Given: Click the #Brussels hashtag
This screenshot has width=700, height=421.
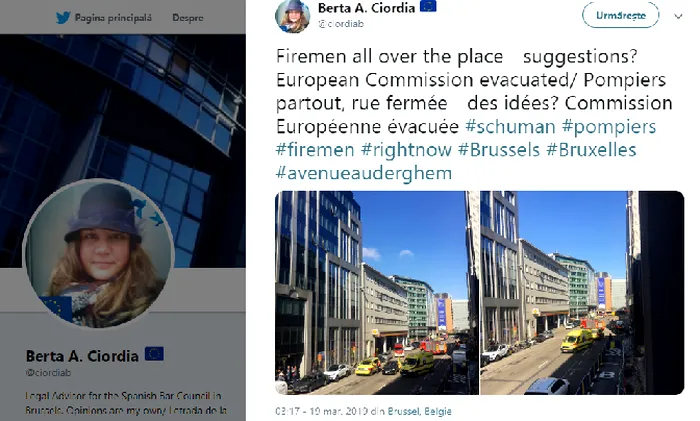Looking at the screenshot, I should pos(499,150).
